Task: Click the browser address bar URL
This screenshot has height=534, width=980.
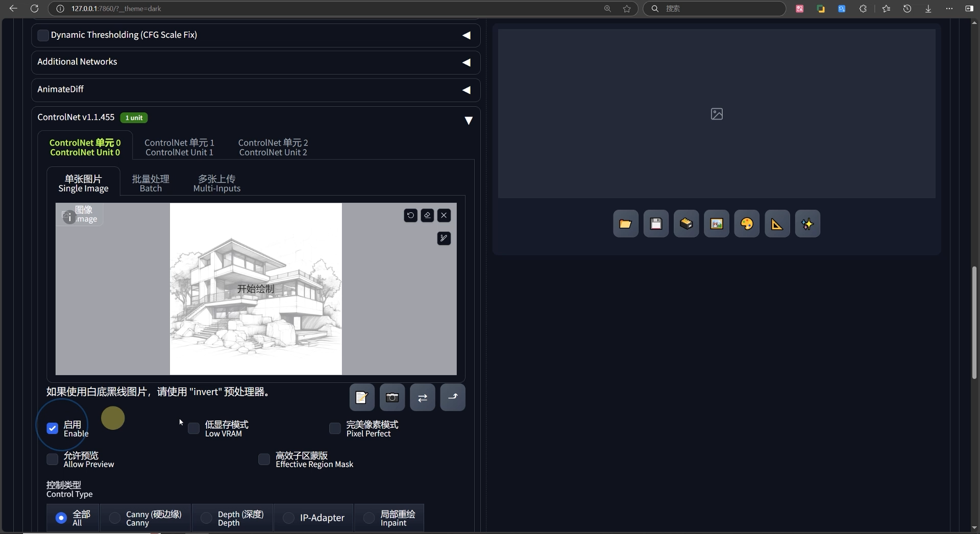Action: [x=116, y=9]
